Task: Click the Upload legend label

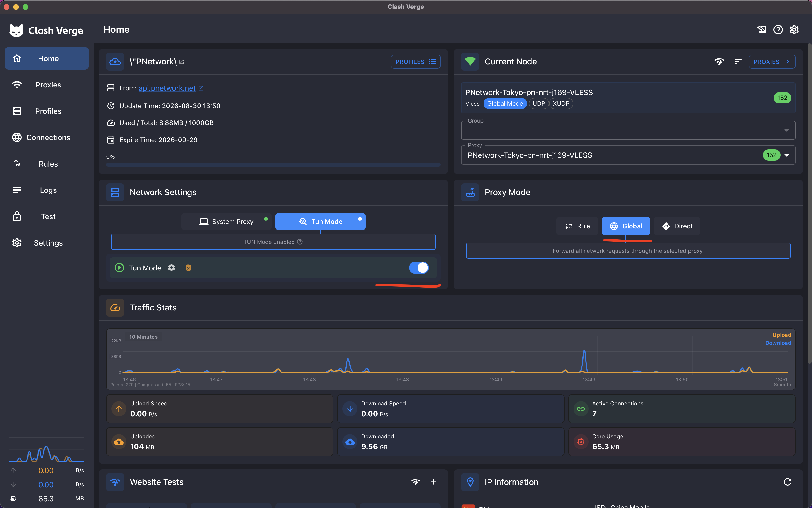Action: 782,335
